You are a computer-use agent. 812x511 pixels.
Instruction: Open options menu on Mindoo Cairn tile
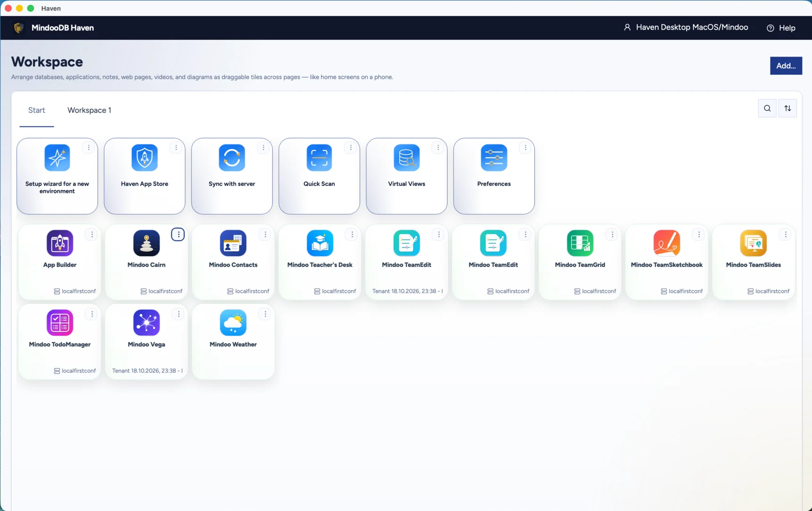coord(178,235)
